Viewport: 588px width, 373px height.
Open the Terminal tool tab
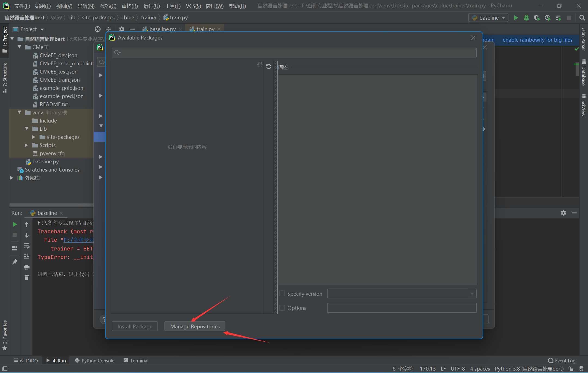pos(136,360)
